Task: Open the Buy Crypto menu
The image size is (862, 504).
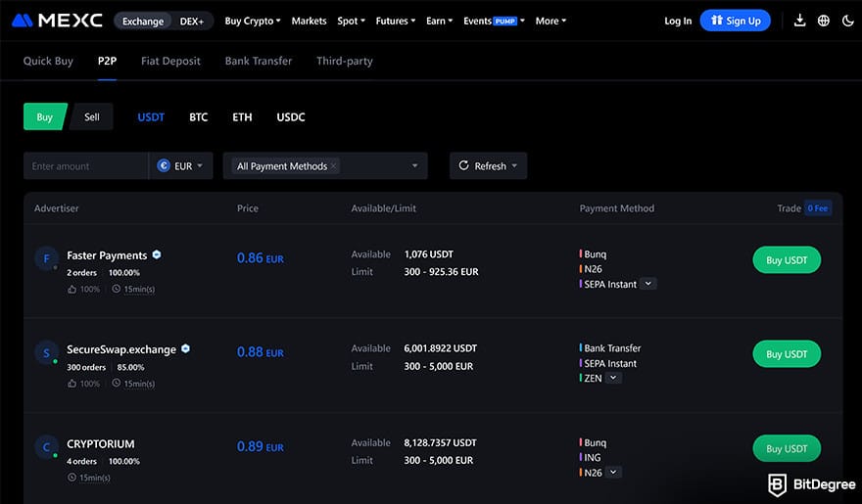Action: pyautogui.click(x=253, y=21)
